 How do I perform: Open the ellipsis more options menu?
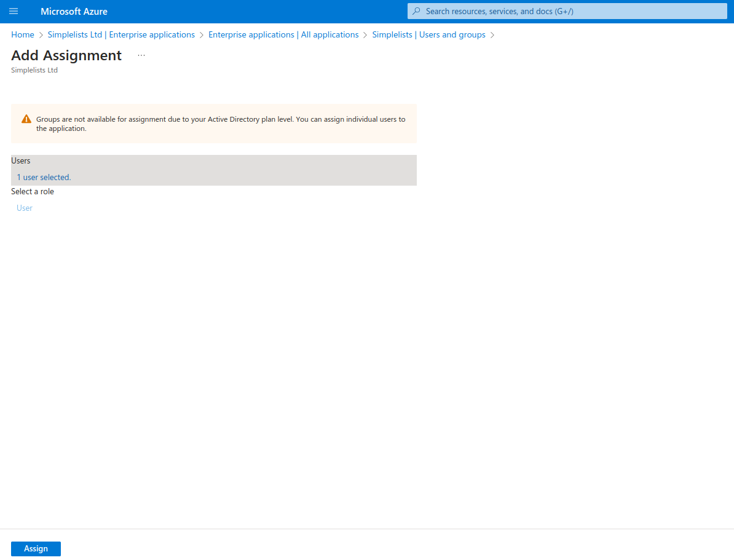(x=141, y=55)
